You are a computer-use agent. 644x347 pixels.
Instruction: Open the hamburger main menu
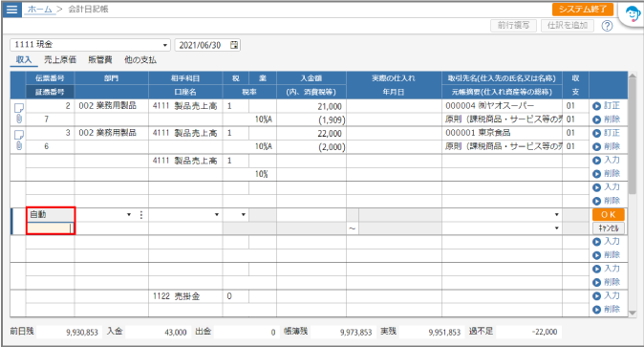tap(11, 9)
